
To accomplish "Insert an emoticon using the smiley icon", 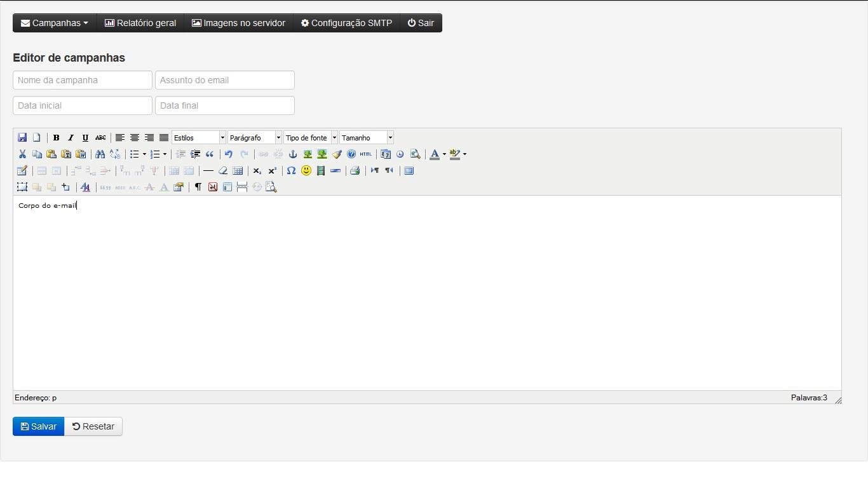I will (306, 170).
